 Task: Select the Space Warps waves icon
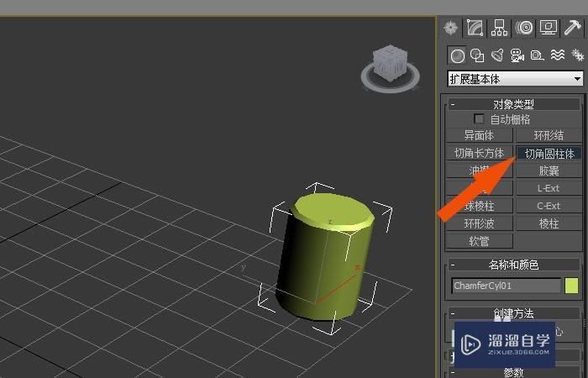pos(557,55)
